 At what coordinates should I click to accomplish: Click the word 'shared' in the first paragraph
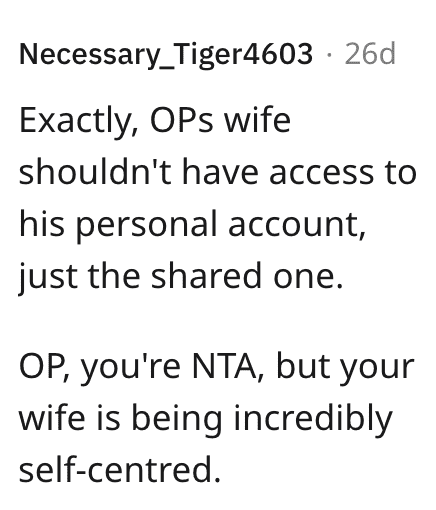tap(206, 275)
